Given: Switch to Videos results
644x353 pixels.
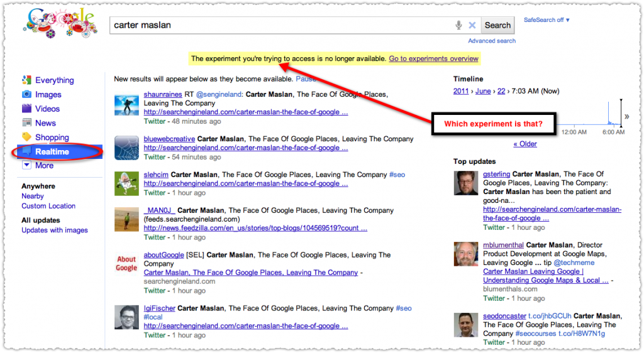Looking at the screenshot, I should 47,109.
